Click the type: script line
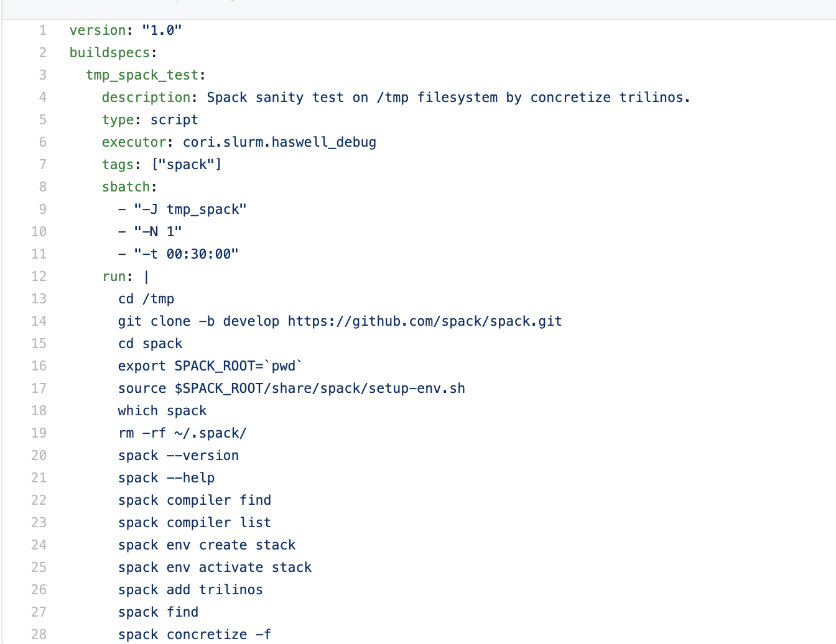This screenshot has width=836, height=644. pos(150,119)
